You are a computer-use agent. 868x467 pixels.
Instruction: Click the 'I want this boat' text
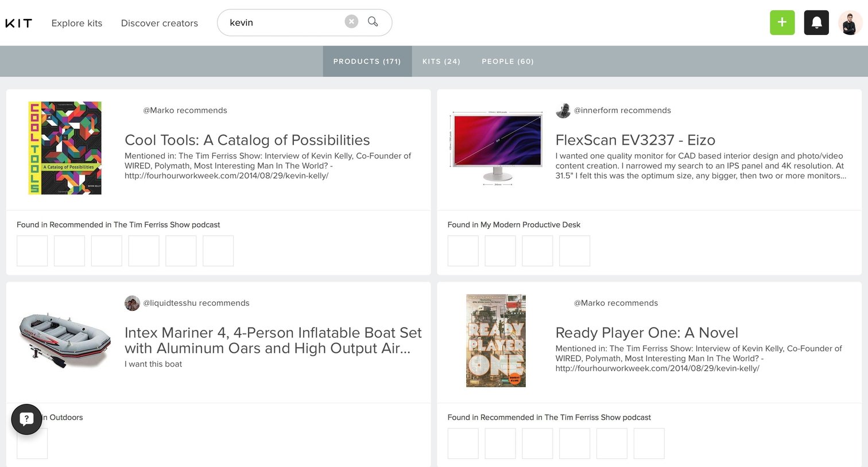pos(153,364)
